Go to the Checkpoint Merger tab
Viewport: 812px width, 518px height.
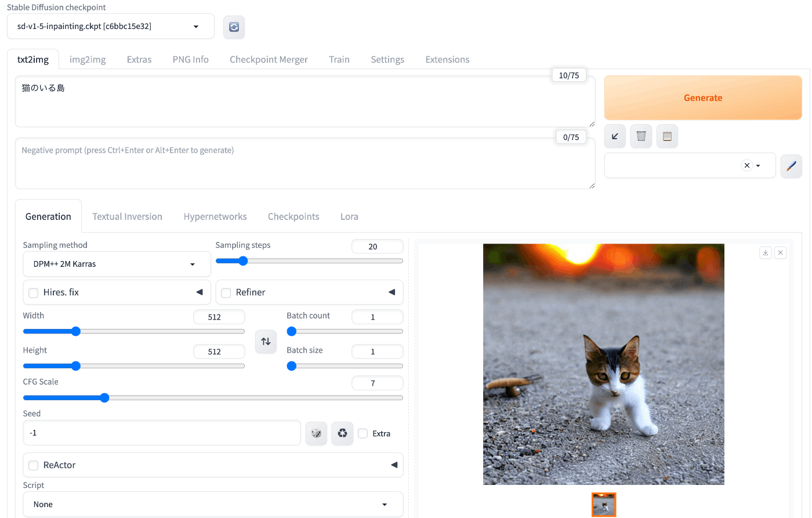coord(269,59)
